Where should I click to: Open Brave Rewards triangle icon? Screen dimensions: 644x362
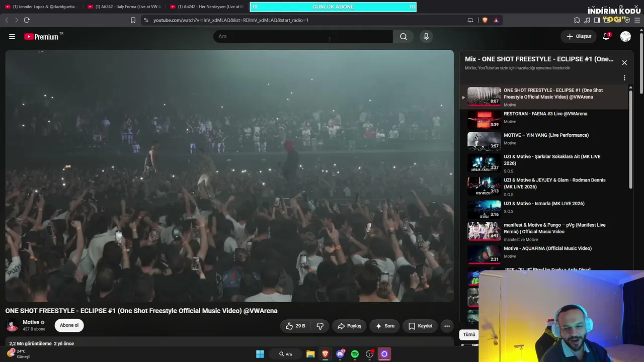tap(496, 20)
